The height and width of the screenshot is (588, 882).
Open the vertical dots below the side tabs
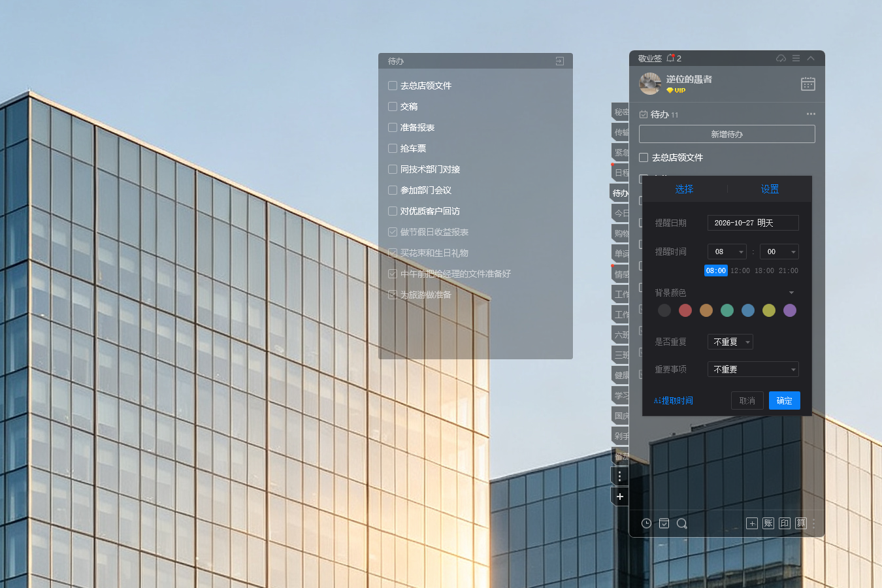(620, 476)
